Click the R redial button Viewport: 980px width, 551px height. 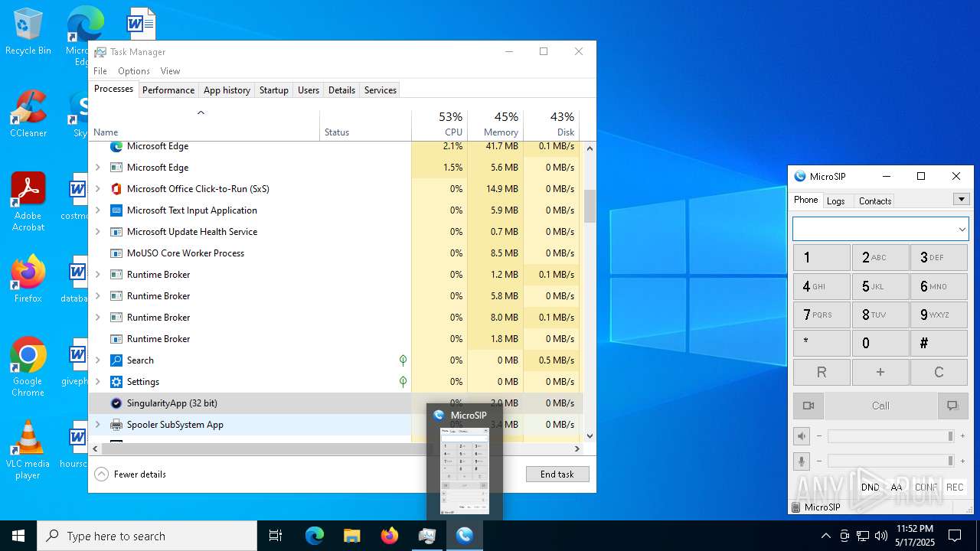coord(822,373)
